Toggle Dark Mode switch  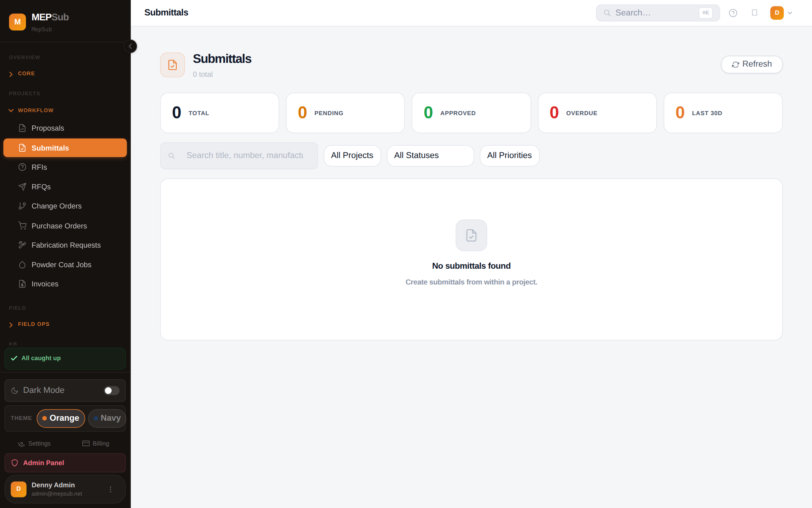(112, 391)
